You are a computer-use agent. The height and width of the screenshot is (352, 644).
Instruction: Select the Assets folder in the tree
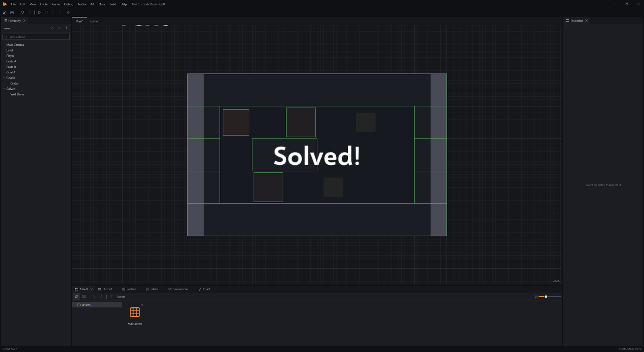(97, 305)
